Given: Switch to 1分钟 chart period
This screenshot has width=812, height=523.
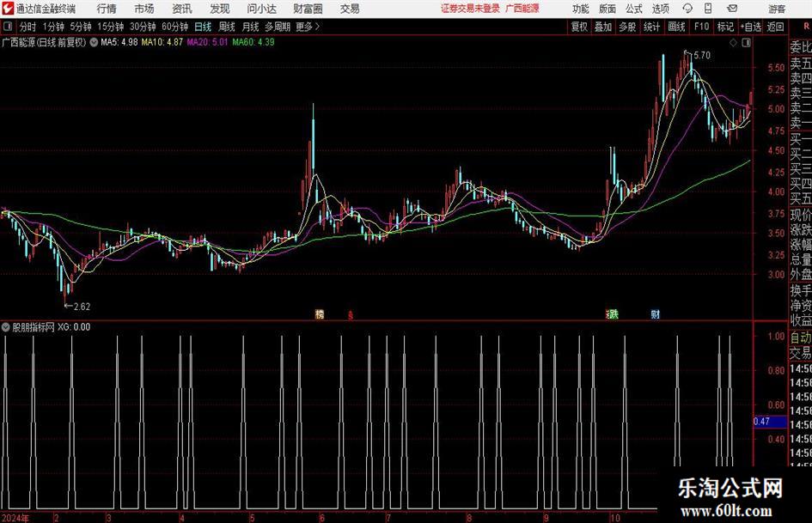Looking at the screenshot, I should 53,27.
